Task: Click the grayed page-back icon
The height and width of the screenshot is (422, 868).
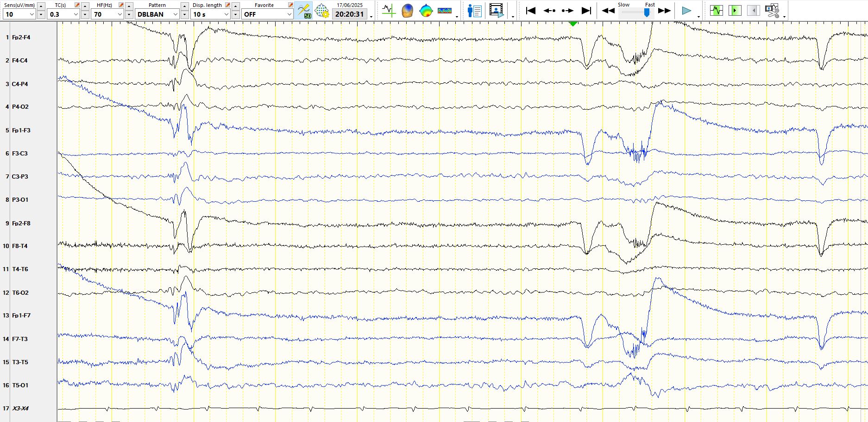Action: pyautogui.click(x=754, y=10)
